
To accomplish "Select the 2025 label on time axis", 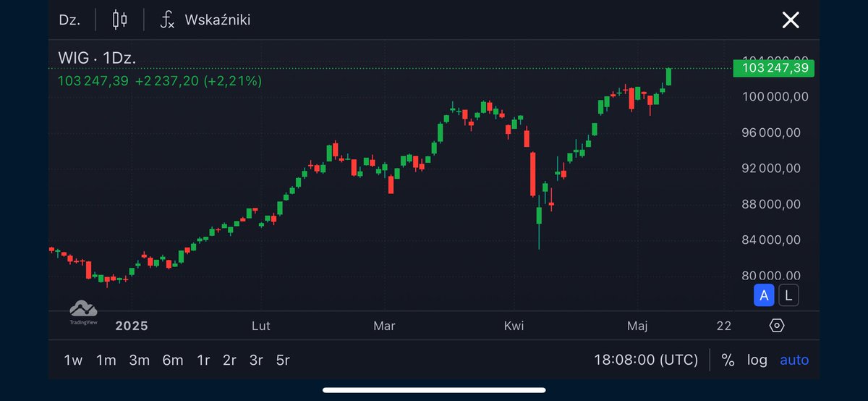I will [x=132, y=326].
